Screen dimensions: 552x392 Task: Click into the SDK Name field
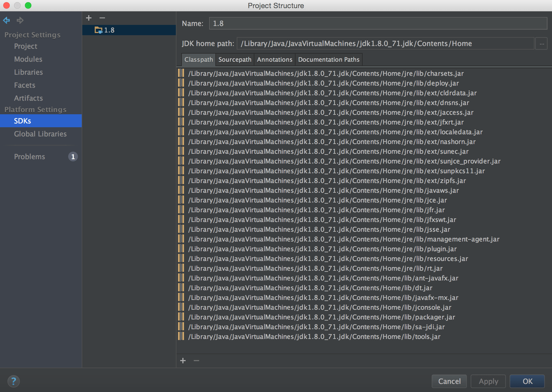click(x=378, y=24)
